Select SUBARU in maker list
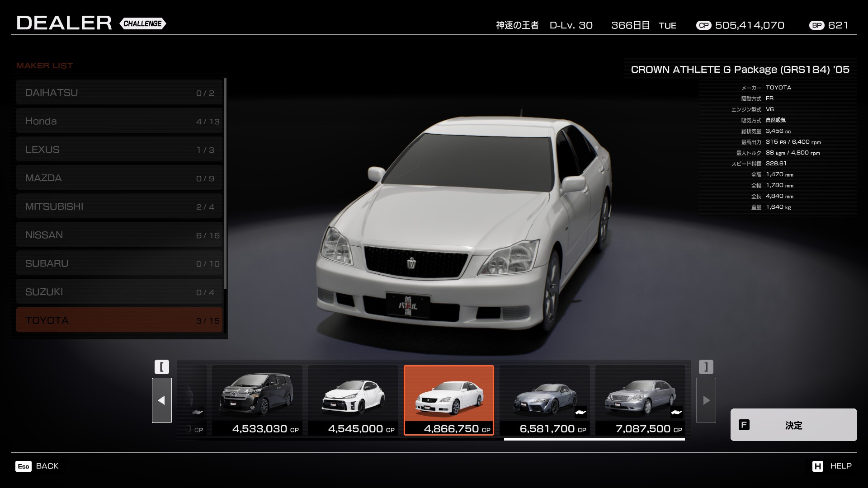The height and width of the screenshot is (488, 868). tap(119, 263)
